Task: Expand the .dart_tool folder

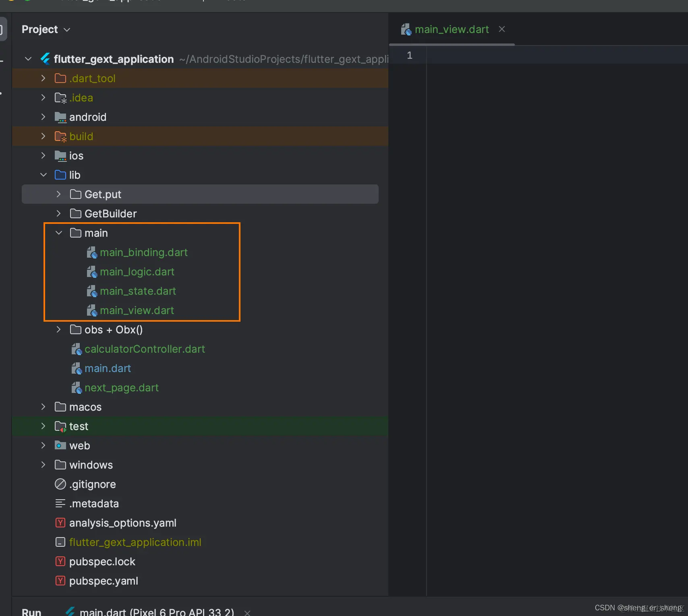Action: tap(43, 78)
